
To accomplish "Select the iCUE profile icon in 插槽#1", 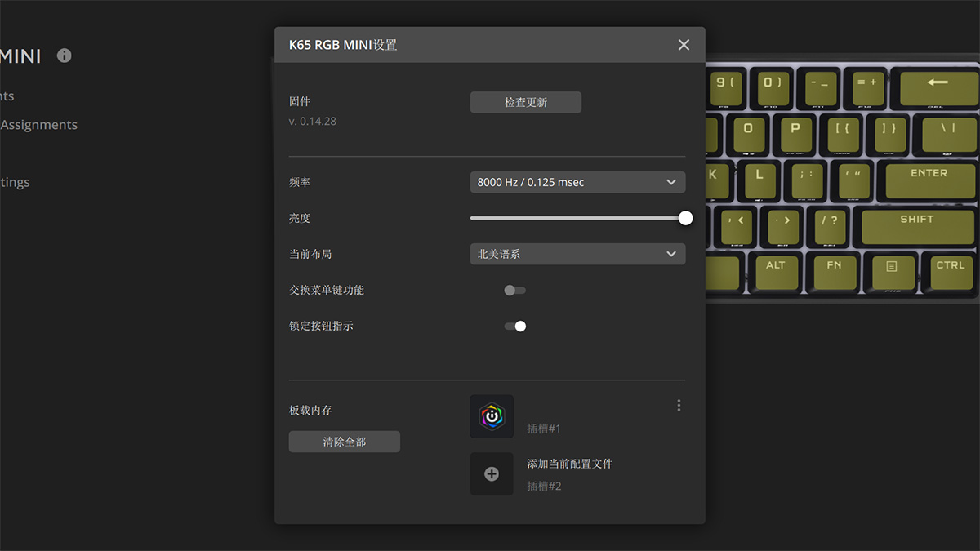I will [492, 416].
